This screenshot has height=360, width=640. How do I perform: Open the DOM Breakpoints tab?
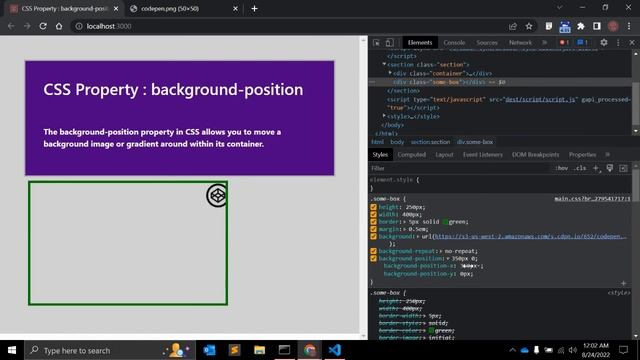click(535, 155)
